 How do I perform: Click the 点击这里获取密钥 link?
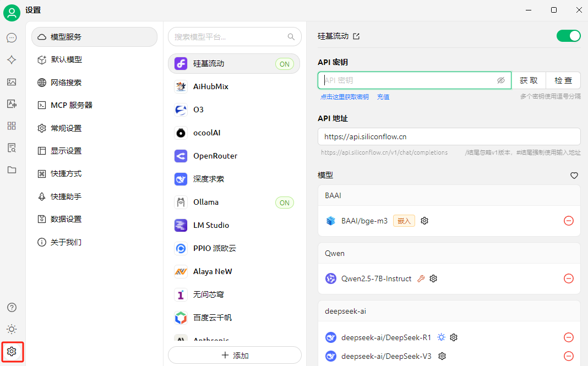(345, 97)
